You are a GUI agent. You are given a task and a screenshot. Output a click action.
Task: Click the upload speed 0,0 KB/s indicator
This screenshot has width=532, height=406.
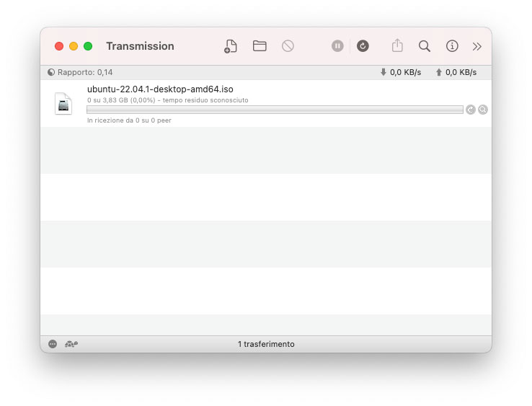456,72
